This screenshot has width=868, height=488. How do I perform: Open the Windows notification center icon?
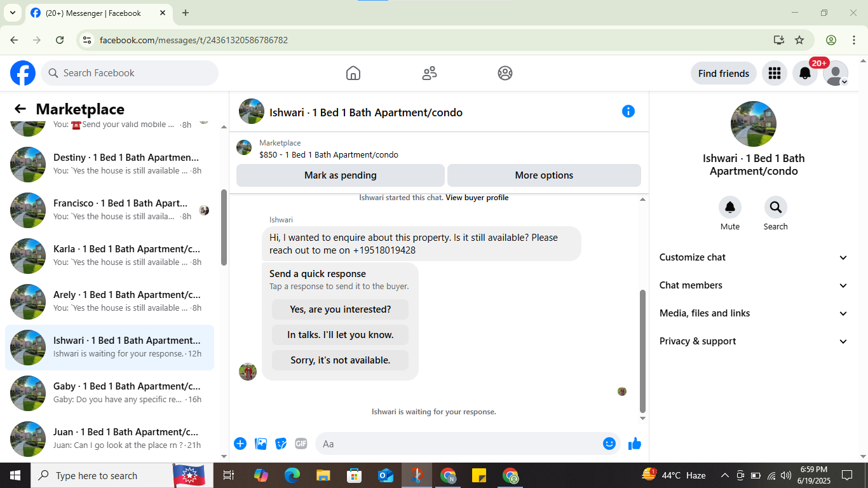(x=847, y=475)
